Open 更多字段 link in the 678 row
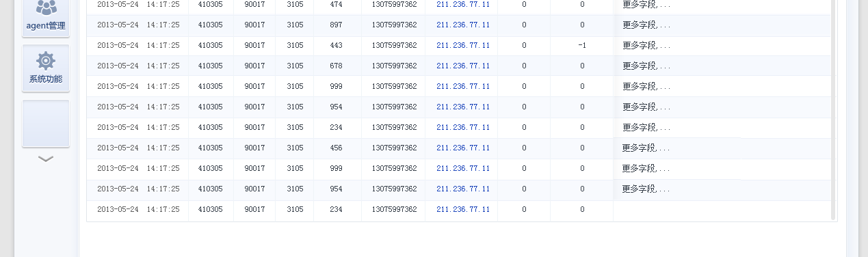 (x=646, y=66)
